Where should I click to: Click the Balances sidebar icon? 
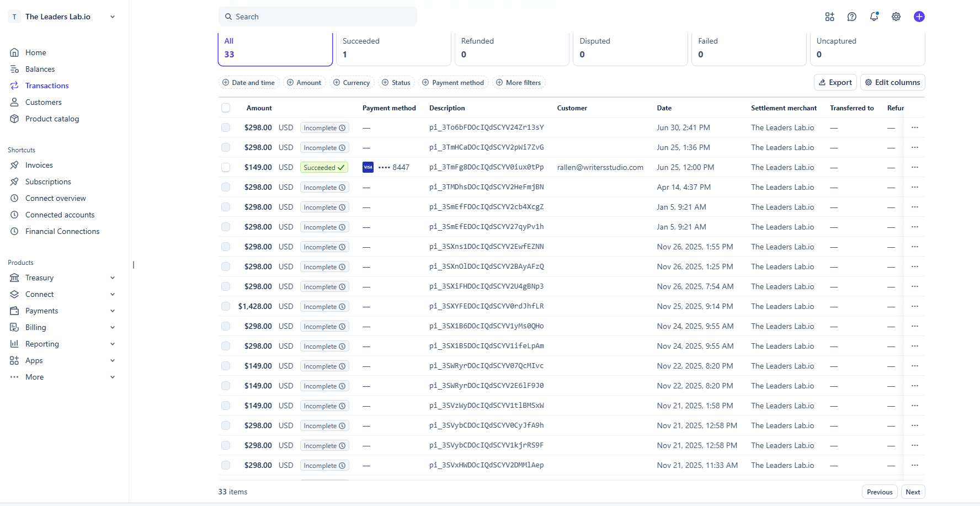14,69
